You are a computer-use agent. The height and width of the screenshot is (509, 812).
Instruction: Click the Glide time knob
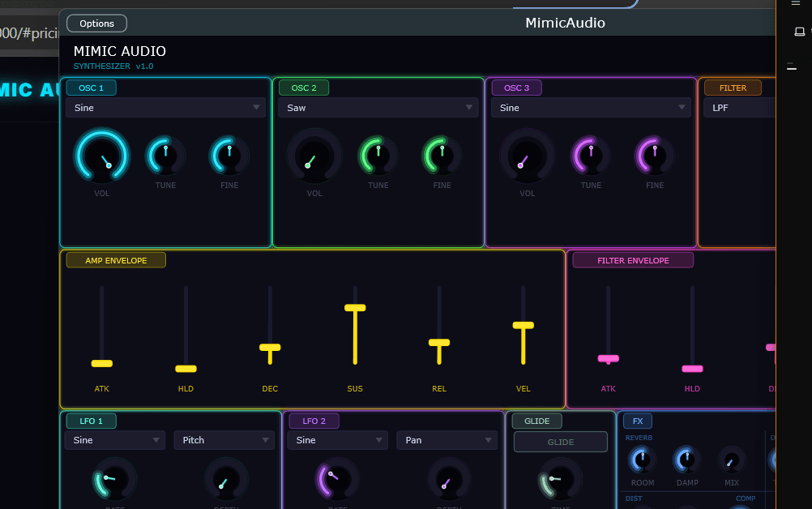coord(560,479)
